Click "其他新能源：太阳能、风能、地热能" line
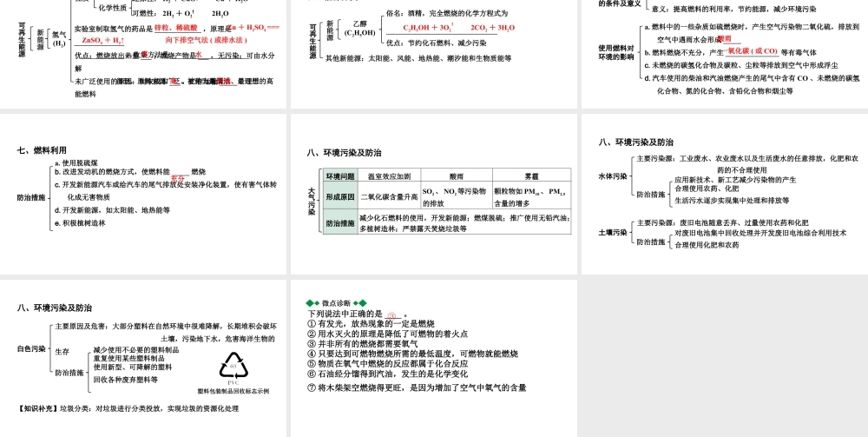Screen dimensions: 868x437 click(x=418, y=57)
